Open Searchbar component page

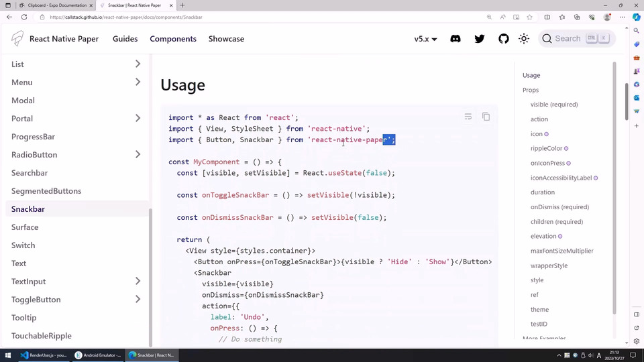[30, 173]
